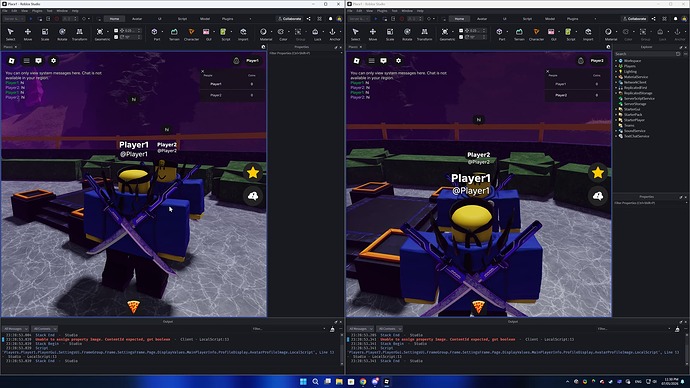Open chat icon in left game view

[x=39, y=61]
